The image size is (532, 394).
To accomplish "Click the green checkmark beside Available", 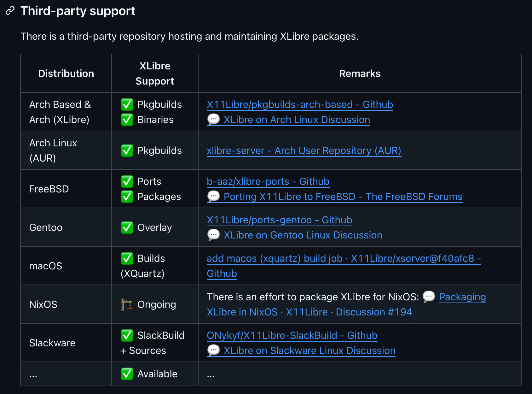I will point(127,374).
